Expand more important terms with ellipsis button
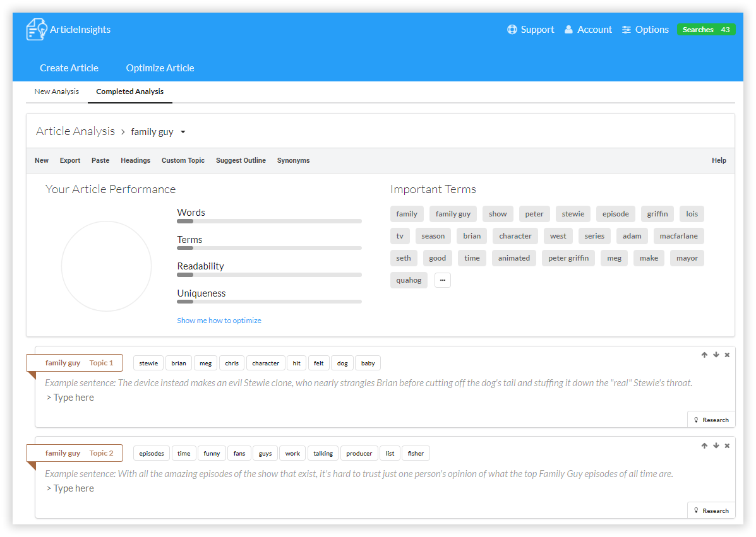 (443, 280)
